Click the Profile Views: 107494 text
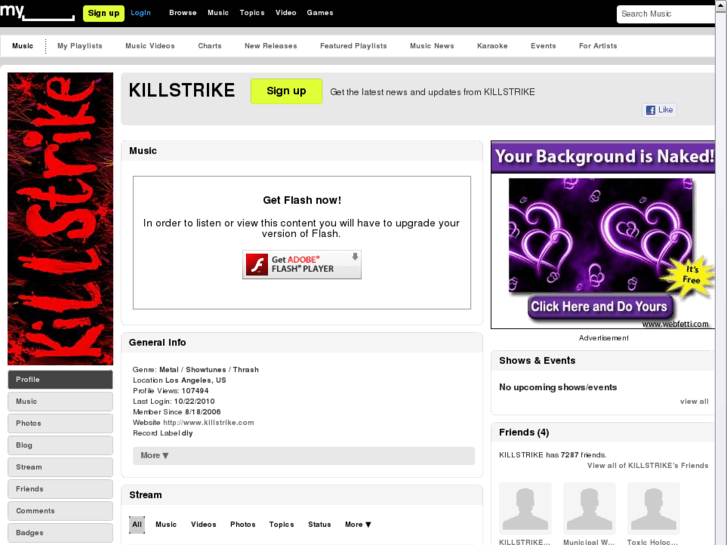727x545 pixels. point(171,391)
